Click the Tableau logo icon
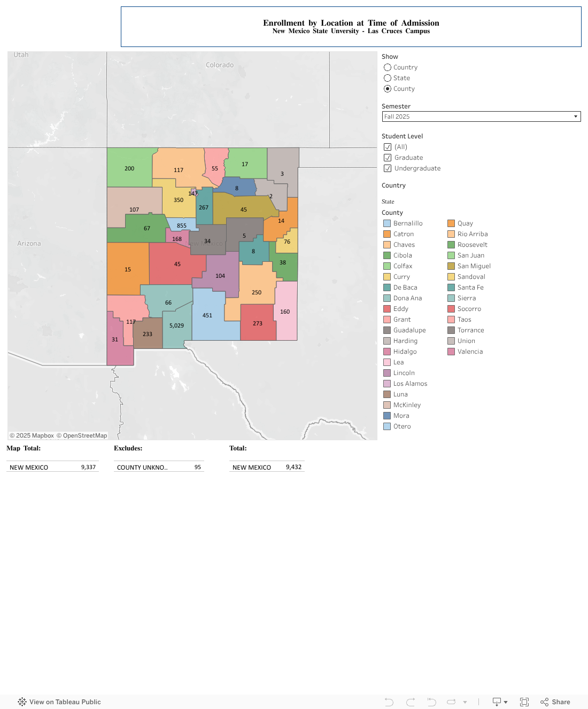The height and width of the screenshot is (709, 588). click(22, 702)
